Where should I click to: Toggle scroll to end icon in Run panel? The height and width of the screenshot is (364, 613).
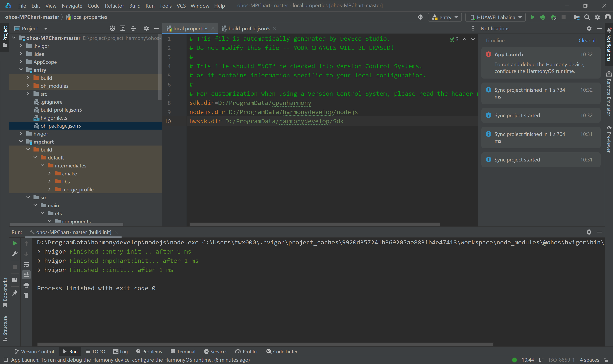click(26, 275)
